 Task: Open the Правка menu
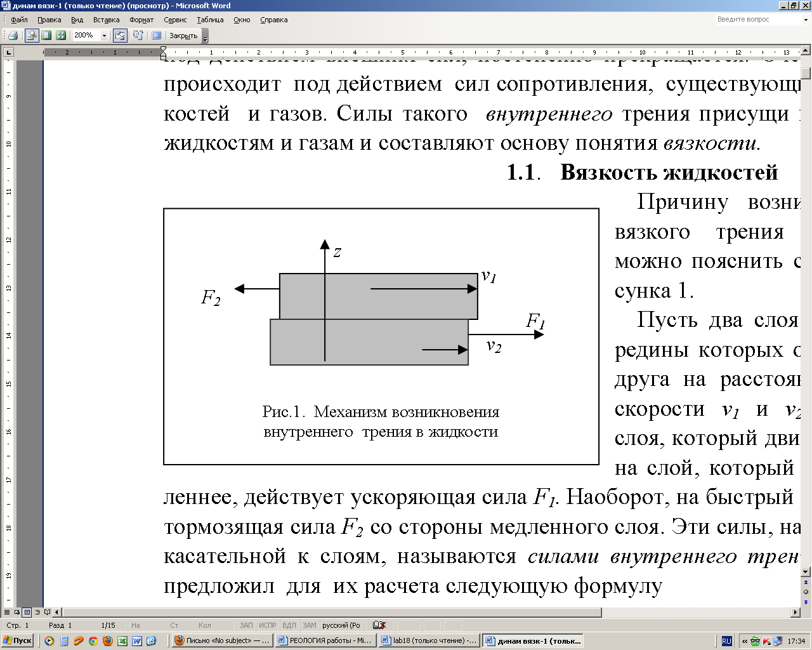49,20
